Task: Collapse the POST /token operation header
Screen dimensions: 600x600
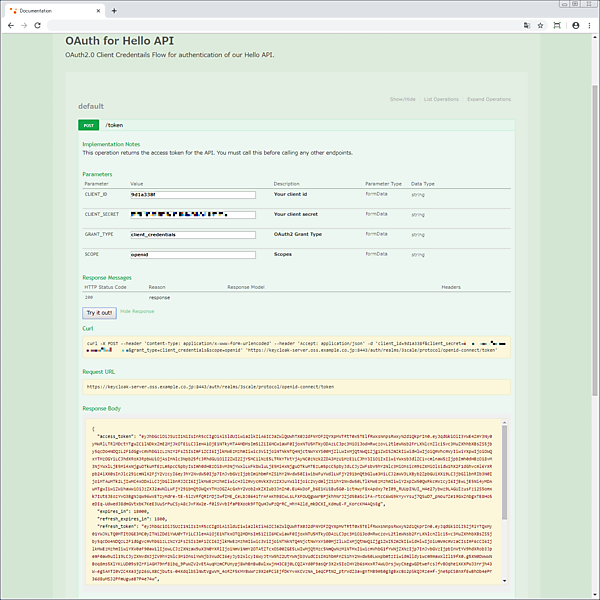Action: (115, 126)
